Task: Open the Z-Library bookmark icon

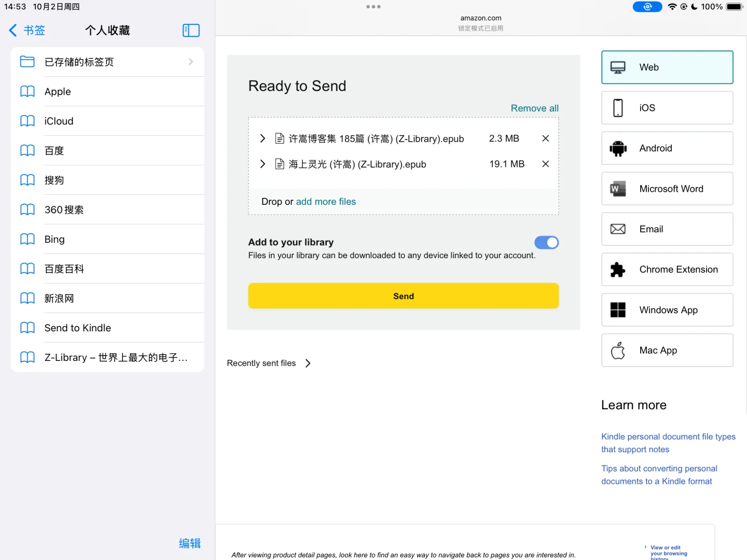Action: coord(27,357)
